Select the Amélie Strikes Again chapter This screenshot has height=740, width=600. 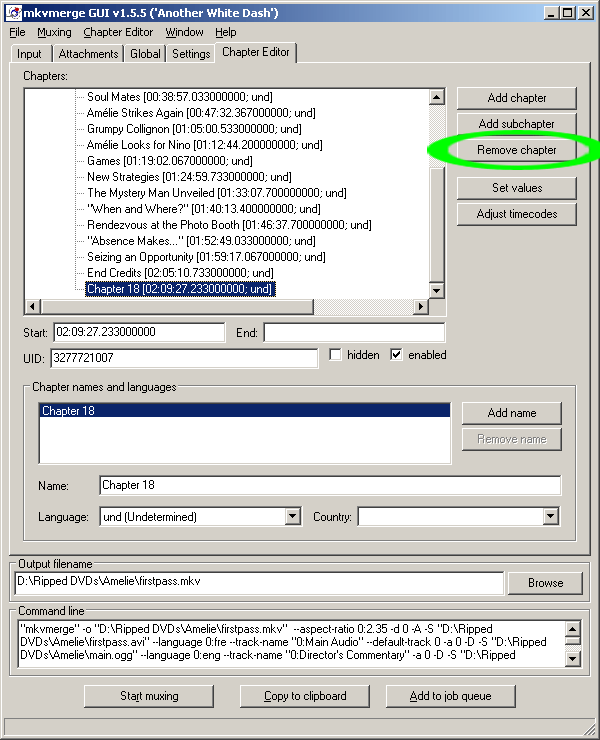(201, 113)
